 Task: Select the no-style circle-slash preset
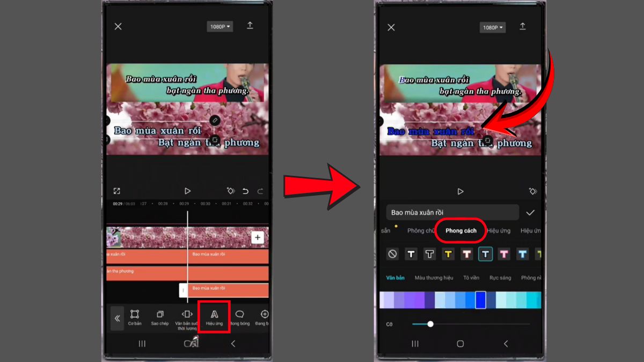click(x=392, y=254)
